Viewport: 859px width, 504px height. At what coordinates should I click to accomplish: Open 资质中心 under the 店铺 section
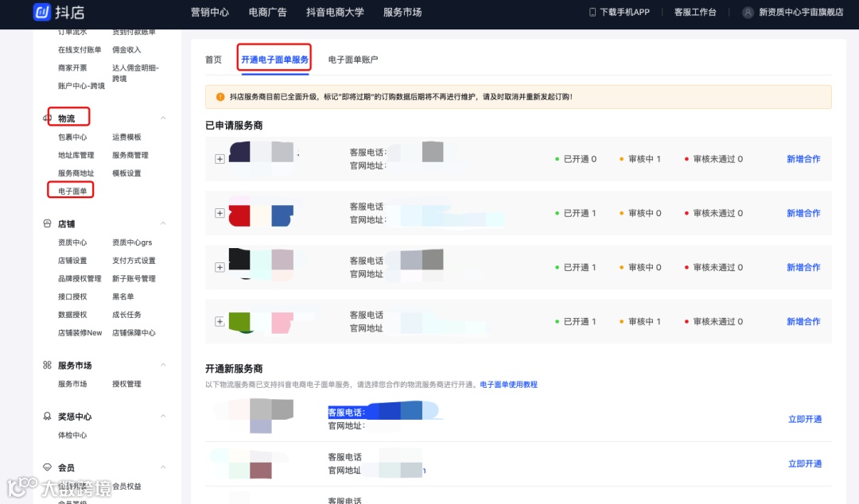coord(72,242)
